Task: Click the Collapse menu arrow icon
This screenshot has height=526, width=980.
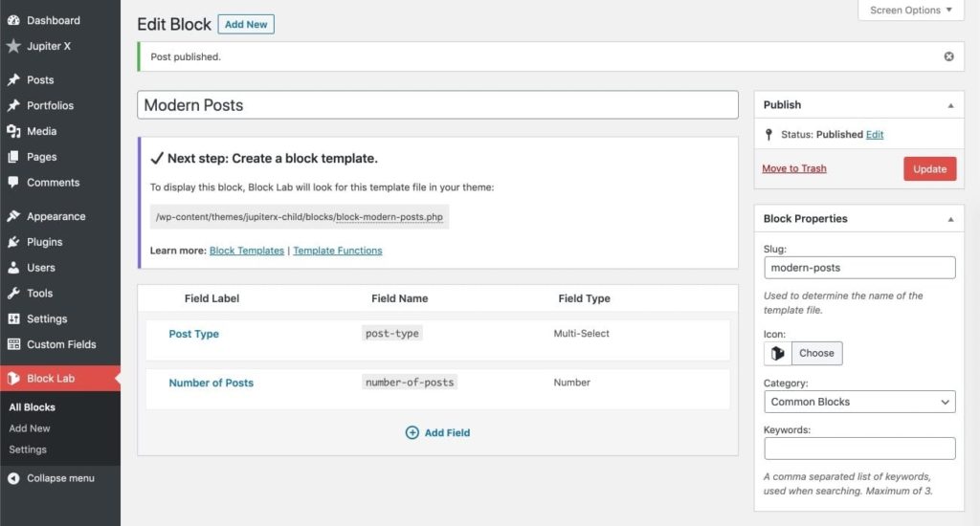Action: tap(13, 478)
